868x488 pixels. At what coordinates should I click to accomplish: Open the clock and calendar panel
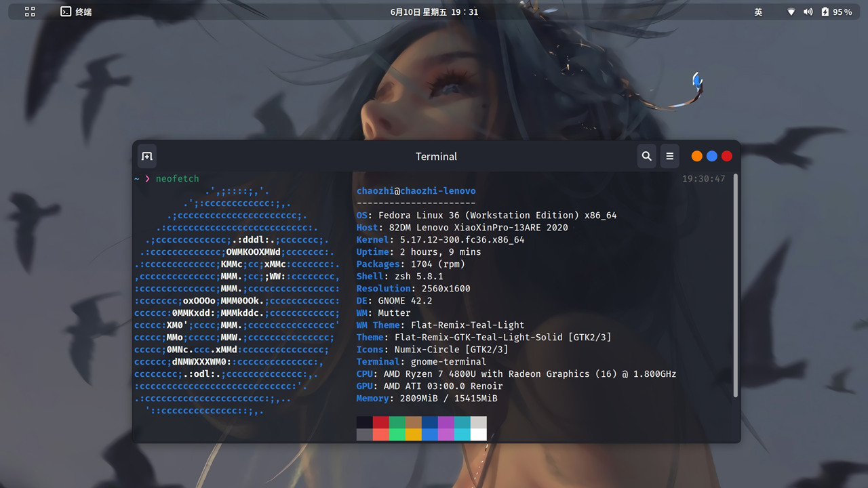click(x=434, y=12)
